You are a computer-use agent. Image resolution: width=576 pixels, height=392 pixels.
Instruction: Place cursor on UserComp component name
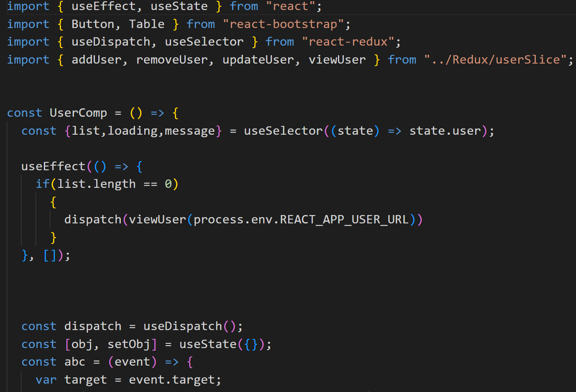point(78,113)
